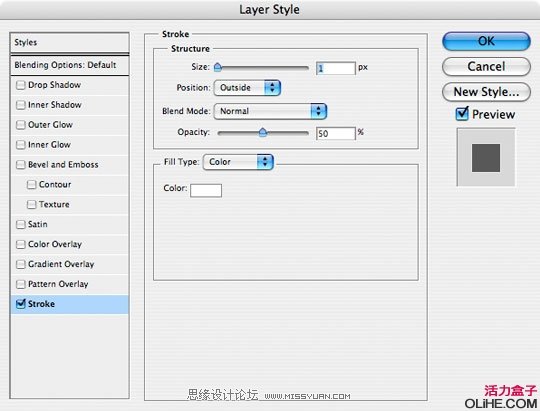Enable the Inner Shadow checkbox

21,105
